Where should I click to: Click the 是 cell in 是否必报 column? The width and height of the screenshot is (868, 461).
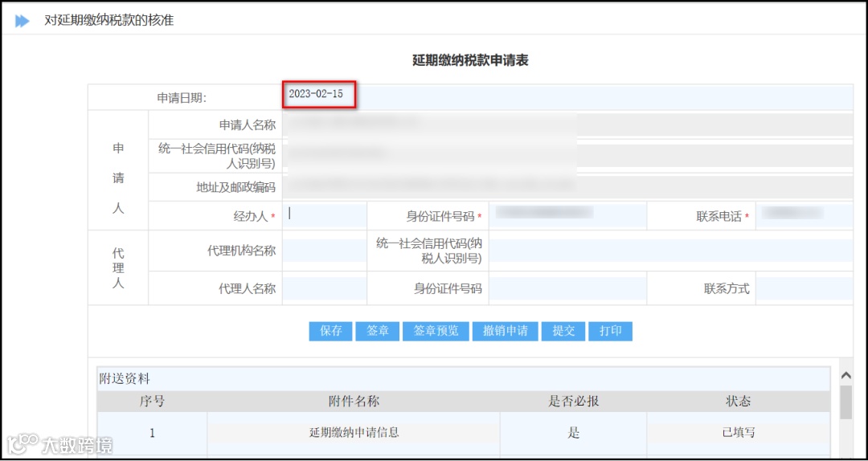point(573,433)
